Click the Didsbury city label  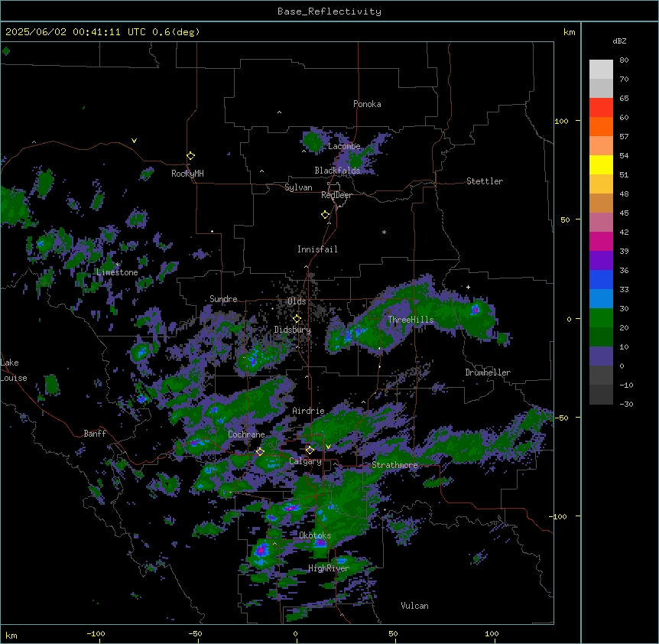click(x=293, y=330)
